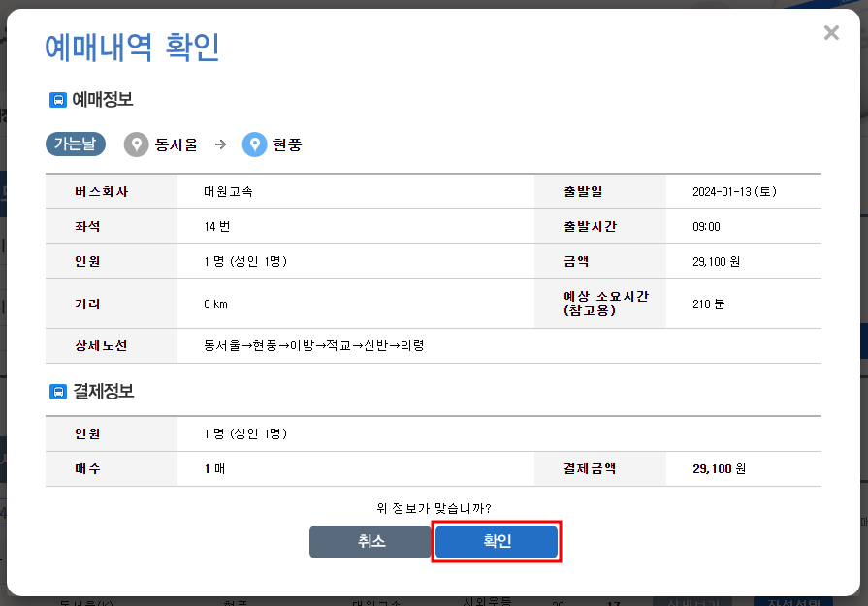Click the bus icon beside 예매정보 heading
The width and height of the screenshot is (868, 606).
click(x=57, y=100)
